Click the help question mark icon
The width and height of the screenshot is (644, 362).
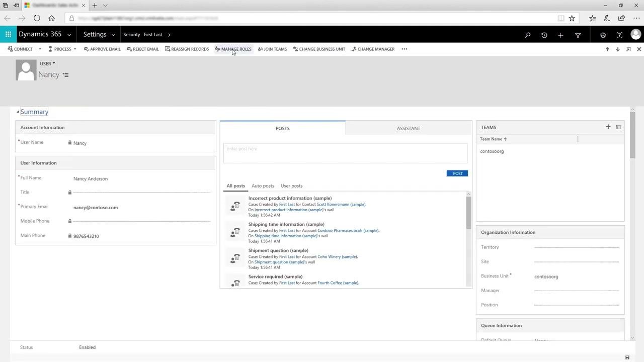click(x=619, y=35)
